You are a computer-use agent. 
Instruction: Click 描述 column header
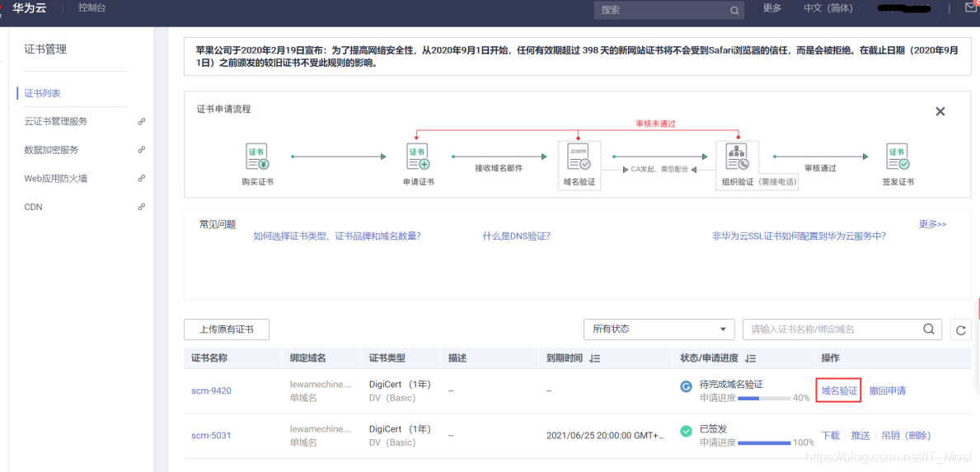(x=457, y=358)
